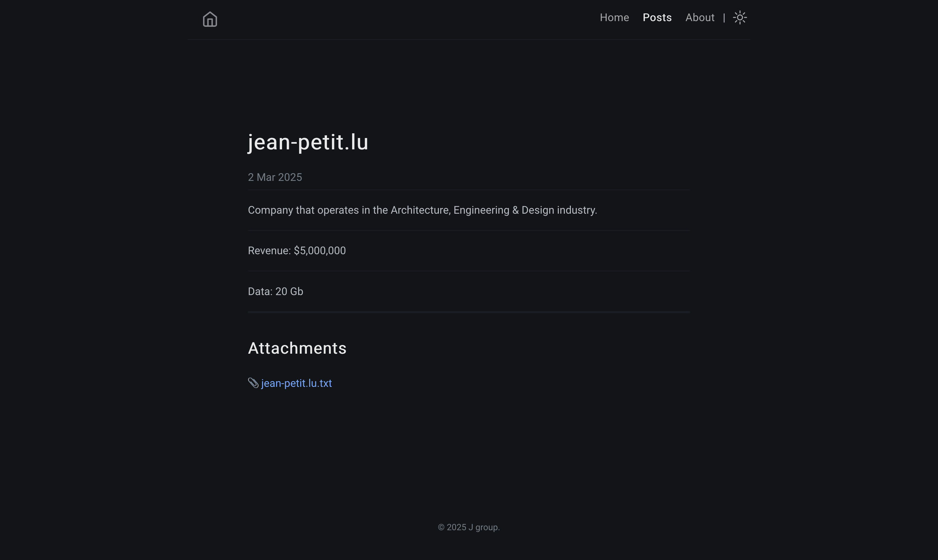Select the jean-petit.lu post title
Image resolution: width=938 pixels, height=560 pixels.
(308, 143)
